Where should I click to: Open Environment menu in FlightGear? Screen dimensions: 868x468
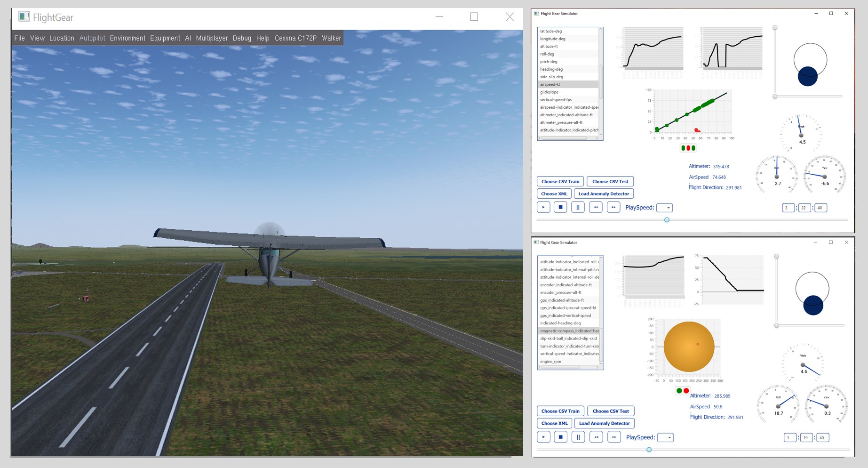(x=127, y=38)
